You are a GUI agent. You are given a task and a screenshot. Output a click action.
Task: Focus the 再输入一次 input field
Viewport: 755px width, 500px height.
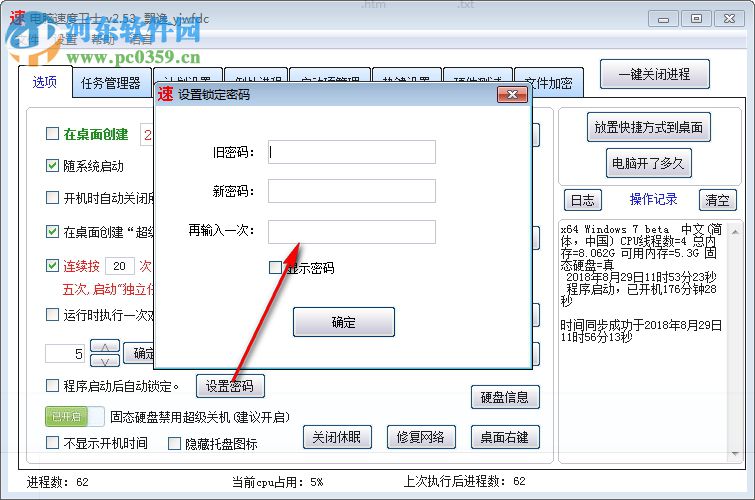[x=352, y=232]
